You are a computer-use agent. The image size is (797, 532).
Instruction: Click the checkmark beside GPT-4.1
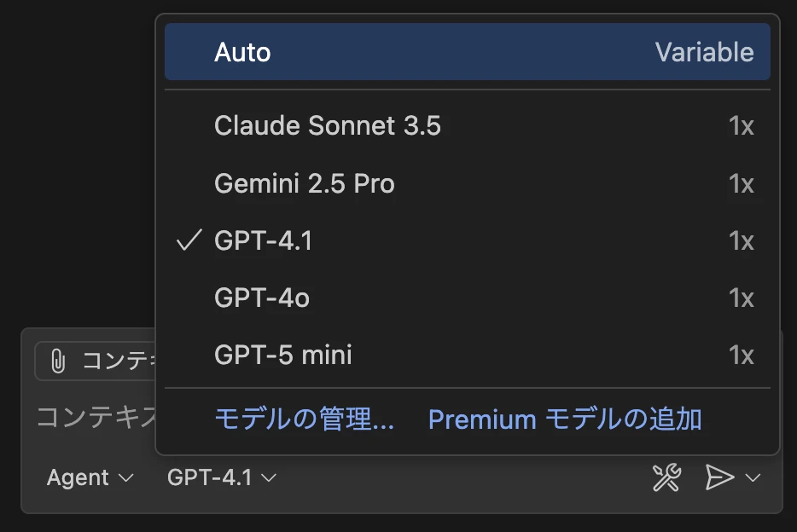click(x=189, y=241)
